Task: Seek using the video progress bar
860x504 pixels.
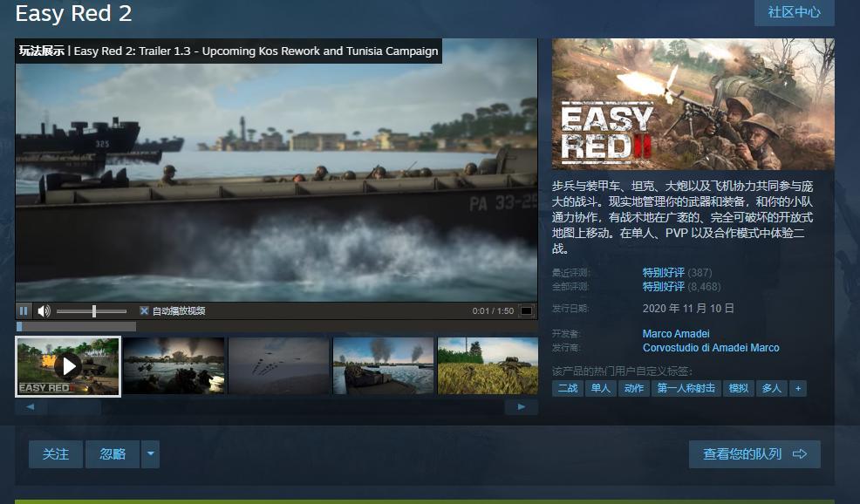Action: point(276,326)
